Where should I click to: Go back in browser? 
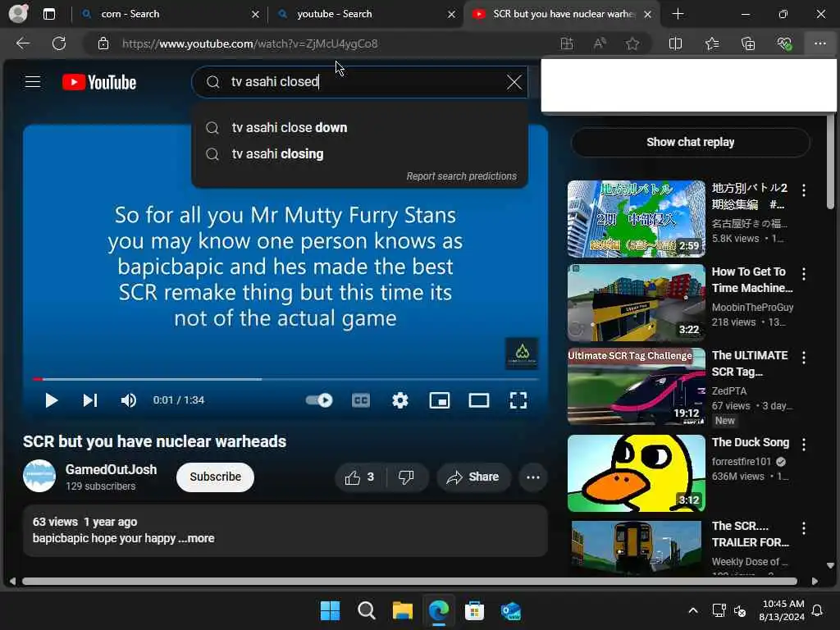(x=22, y=43)
